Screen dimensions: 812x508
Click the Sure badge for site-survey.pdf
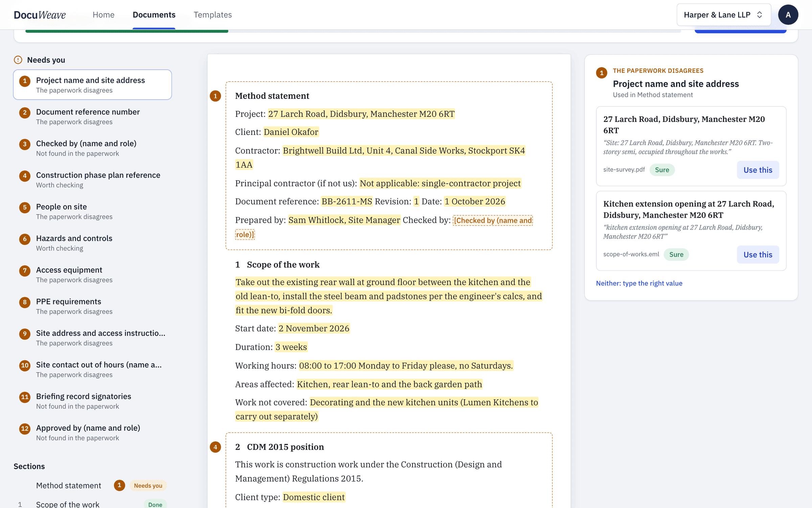(x=662, y=170)
